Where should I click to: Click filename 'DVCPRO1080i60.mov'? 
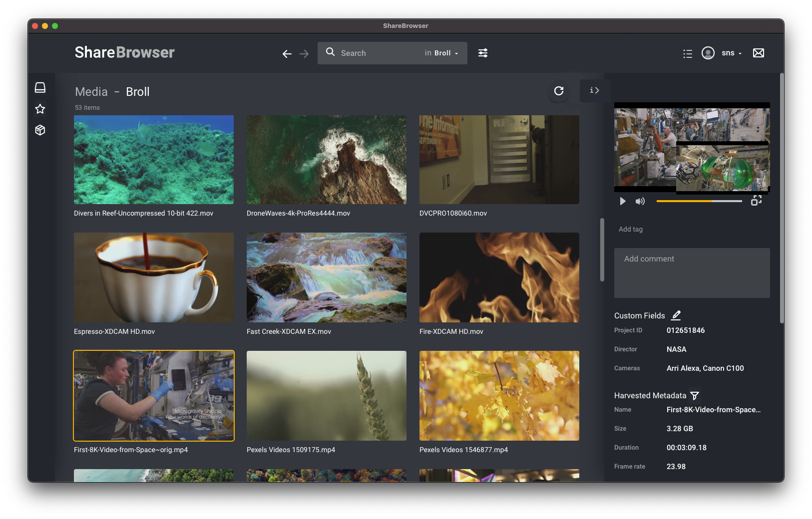[453, 213]
